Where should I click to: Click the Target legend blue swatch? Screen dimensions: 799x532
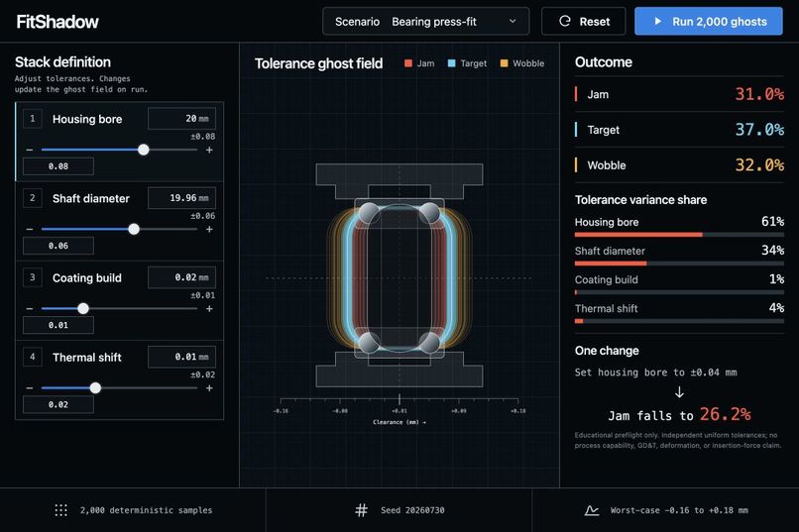[x=451, y=63]
